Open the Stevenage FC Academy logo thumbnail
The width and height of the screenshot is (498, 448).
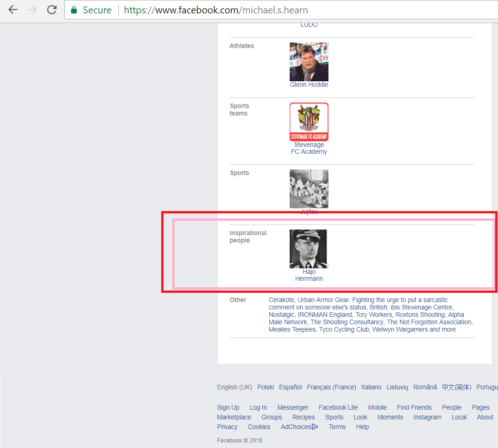(309, 122)
